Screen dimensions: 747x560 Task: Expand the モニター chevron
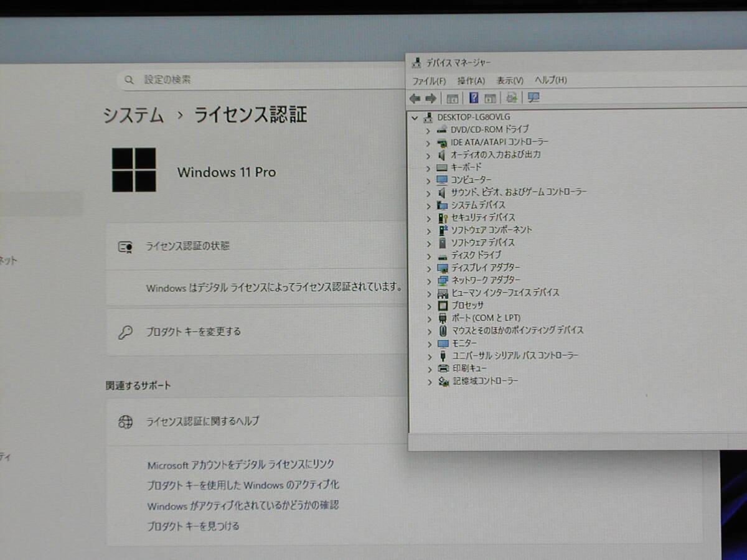point(429,343)
